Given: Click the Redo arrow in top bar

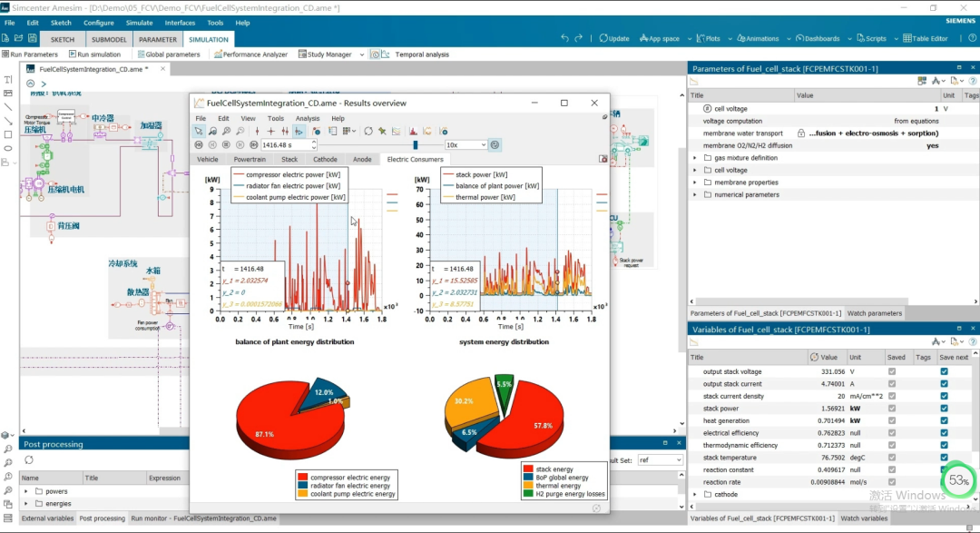Looking at the screenshot, I should tap(579, 38).
